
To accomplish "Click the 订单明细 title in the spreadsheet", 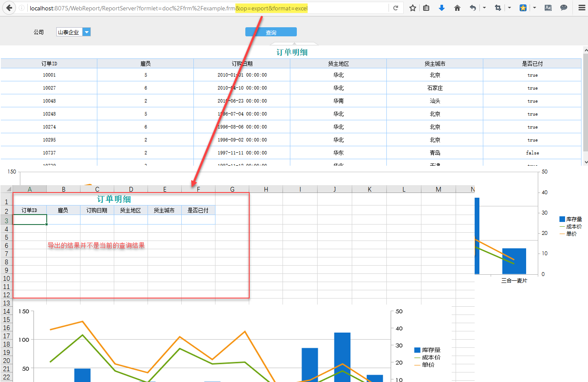I will [114, 199].
